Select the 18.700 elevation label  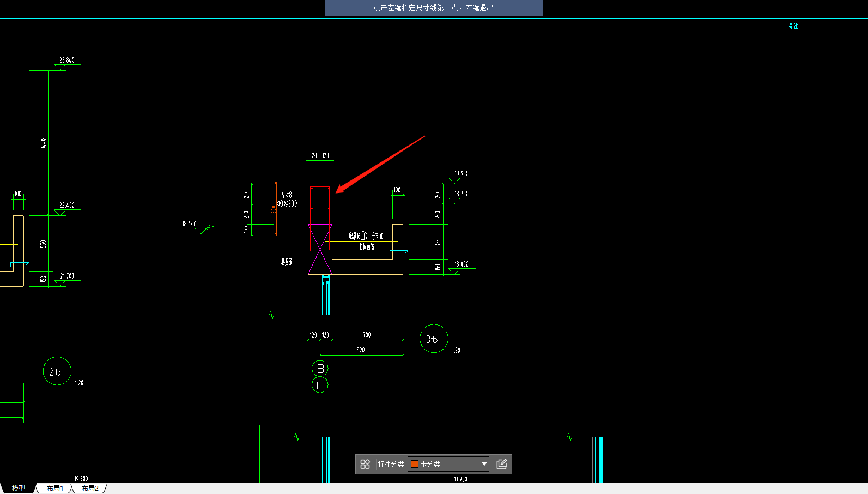[462, 194]
